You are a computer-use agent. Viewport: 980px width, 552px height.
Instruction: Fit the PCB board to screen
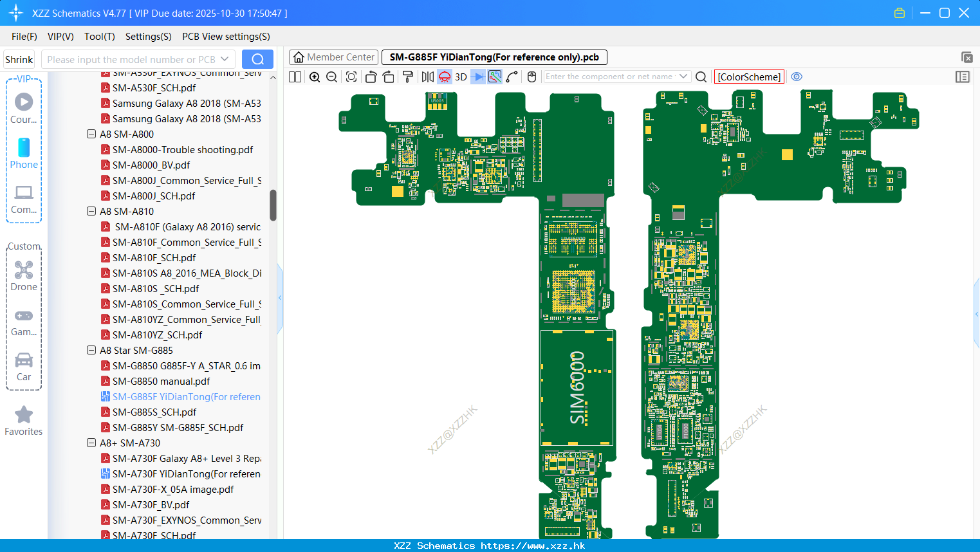(x=351, y=77)
